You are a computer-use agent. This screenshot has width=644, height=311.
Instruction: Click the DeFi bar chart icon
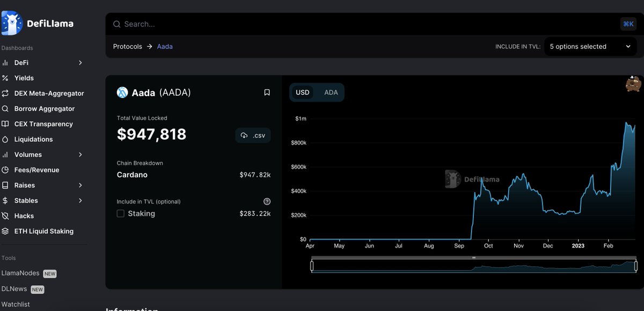pyautogui.click(x=5, y=63)
